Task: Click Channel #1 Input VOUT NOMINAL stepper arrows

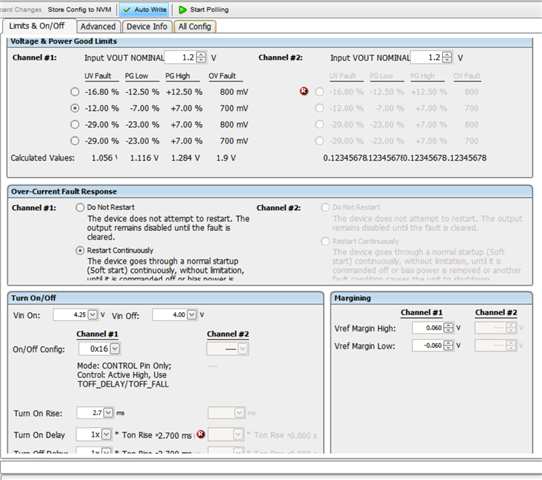Action: click(x=201, y=57)
